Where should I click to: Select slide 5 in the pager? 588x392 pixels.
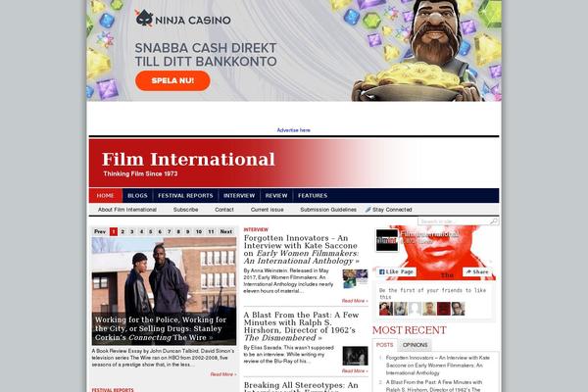[x=150, y=231]
